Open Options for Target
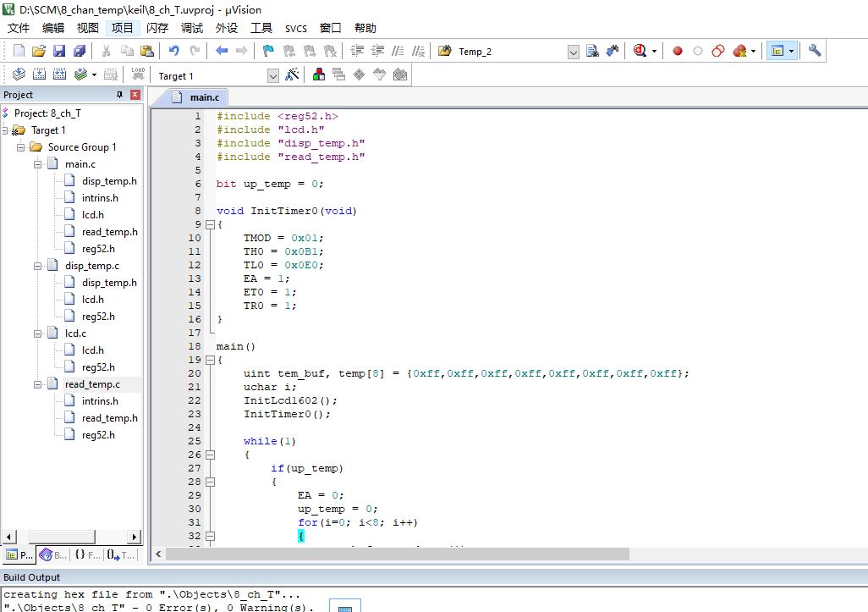This screenshot has width=868, height=612. pyautogui.click(x=292, y=74)
